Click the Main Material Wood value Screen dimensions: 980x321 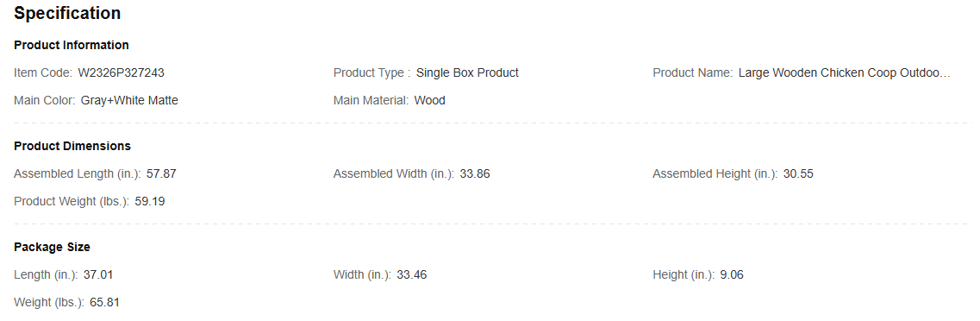[430, 100]
